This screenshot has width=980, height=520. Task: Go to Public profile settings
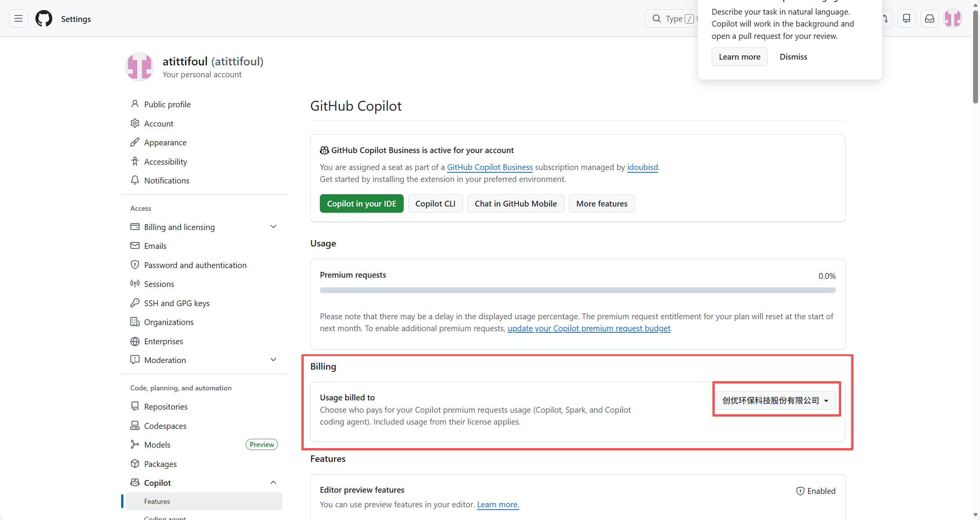[x=167, y=104]
